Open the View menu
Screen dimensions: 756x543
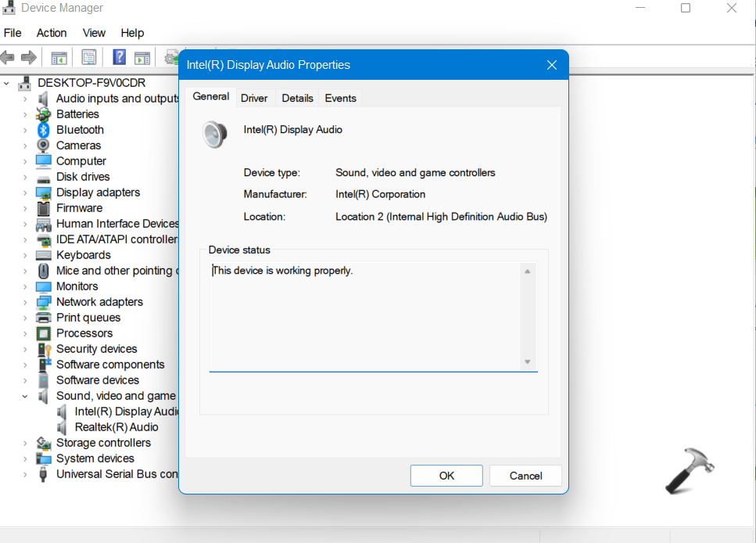click(x=94, y=33)
